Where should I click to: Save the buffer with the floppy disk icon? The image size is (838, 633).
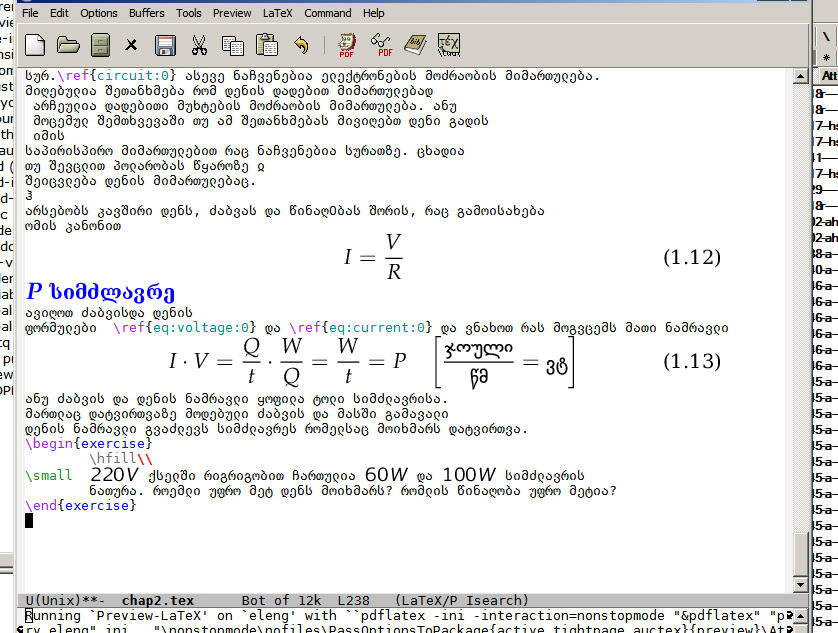coord(165,45)
